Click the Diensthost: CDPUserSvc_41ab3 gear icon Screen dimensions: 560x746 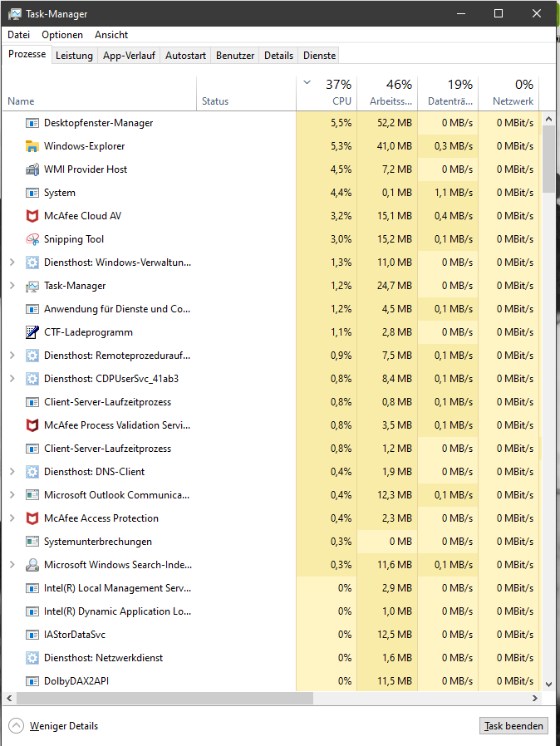pos(32,379)
